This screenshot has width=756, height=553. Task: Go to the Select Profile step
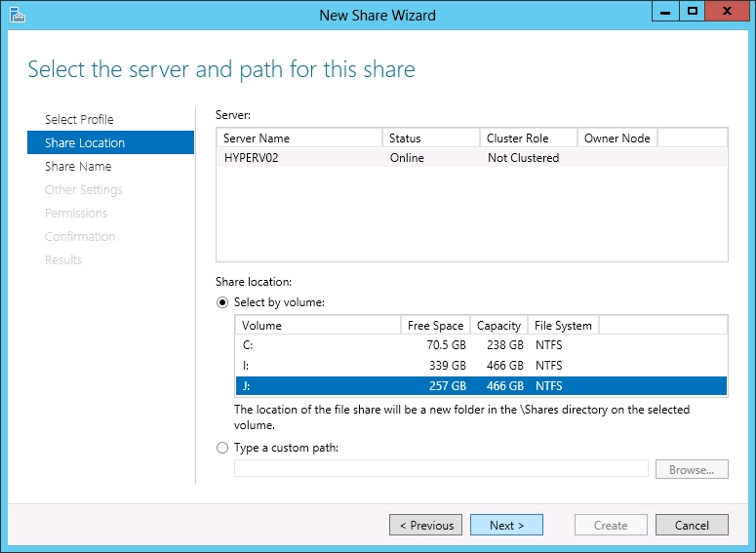79,119
